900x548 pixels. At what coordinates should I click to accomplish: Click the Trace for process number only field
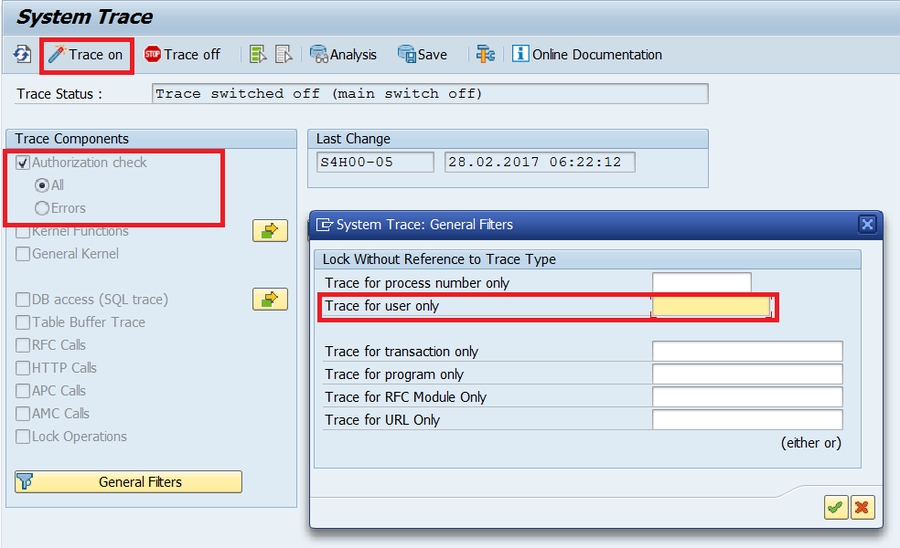pos(701,283)
